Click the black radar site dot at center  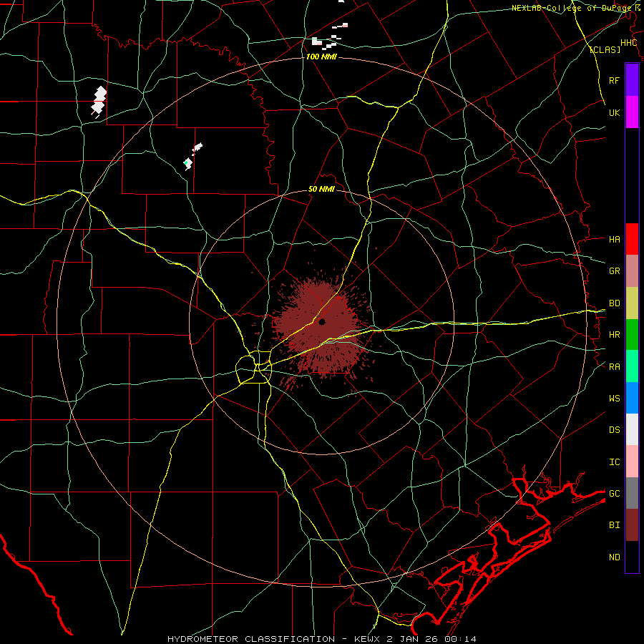322,322
